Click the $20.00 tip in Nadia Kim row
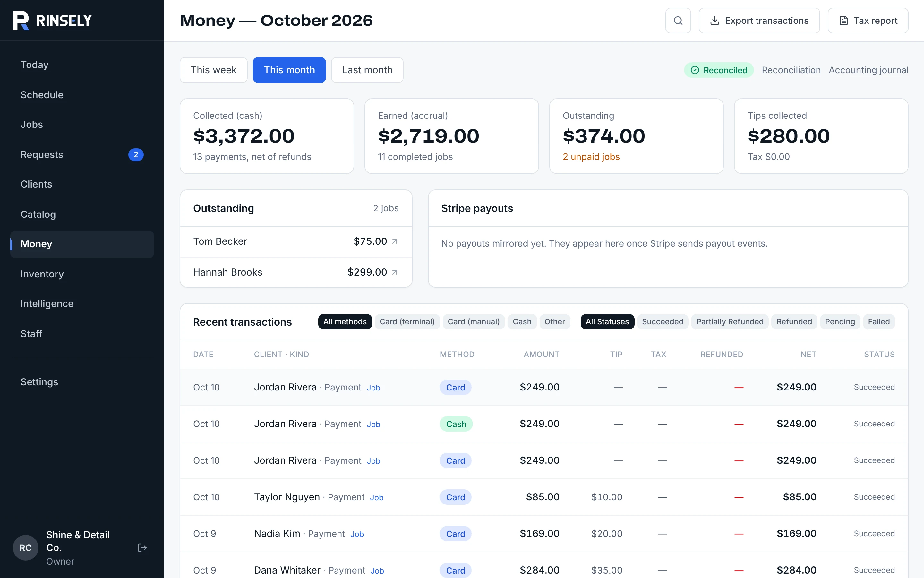The height and width of the screenshot is (578, 924). (607, 534)
